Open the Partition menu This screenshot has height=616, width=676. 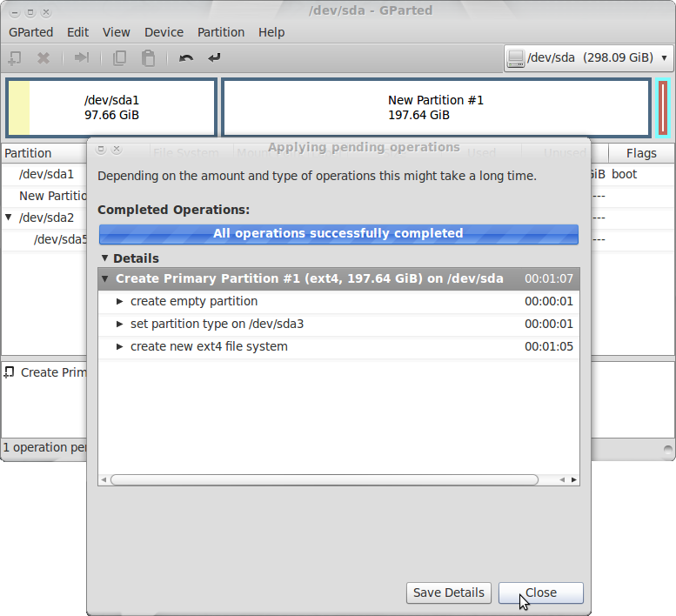(x=221, y=32)
